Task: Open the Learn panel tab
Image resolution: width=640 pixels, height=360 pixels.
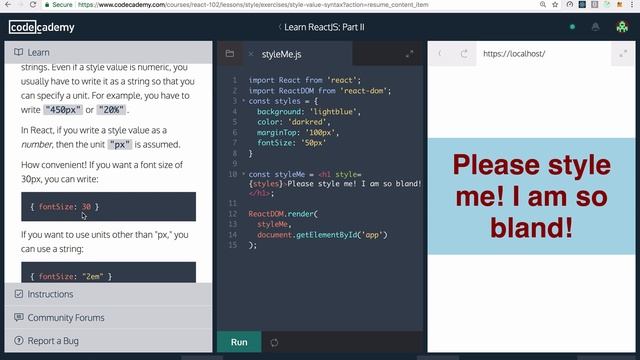Action: [108, 52]
